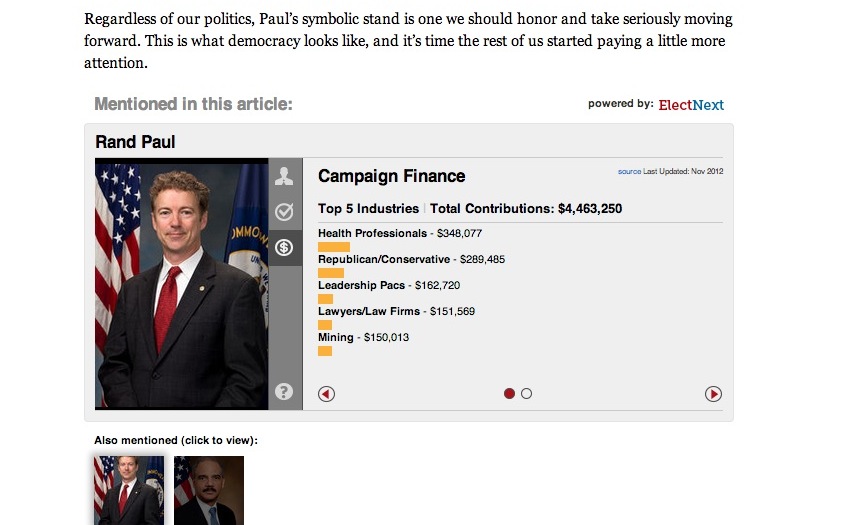Click the Rand Paul name heading

click(x=135, y=142)
